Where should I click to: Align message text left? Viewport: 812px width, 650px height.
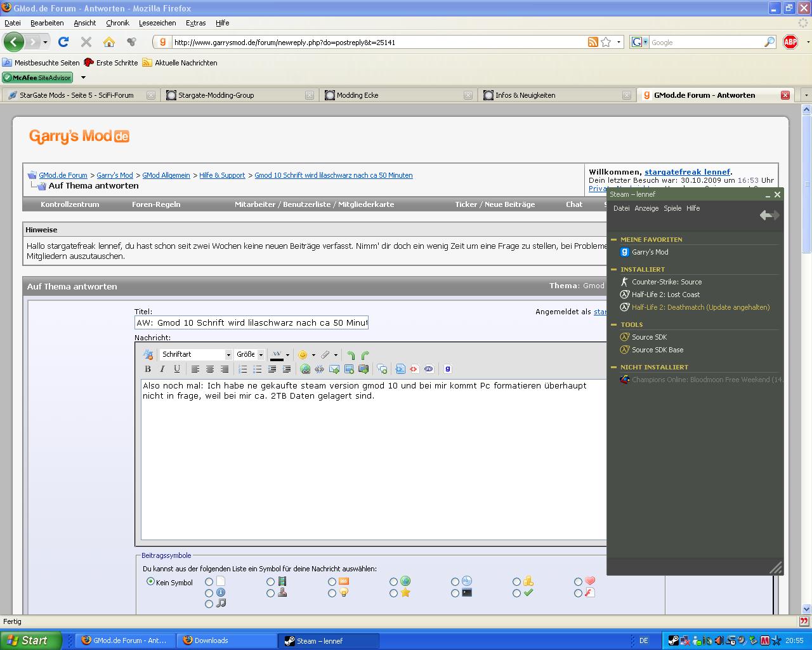(x=195, y=369)
